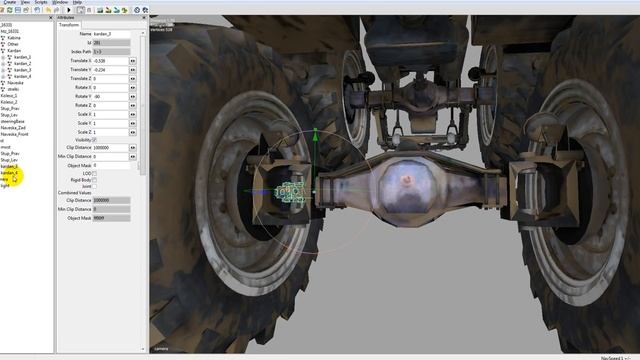Click the editable Object Mask field
Screen dimensions: 640x360
111,165
